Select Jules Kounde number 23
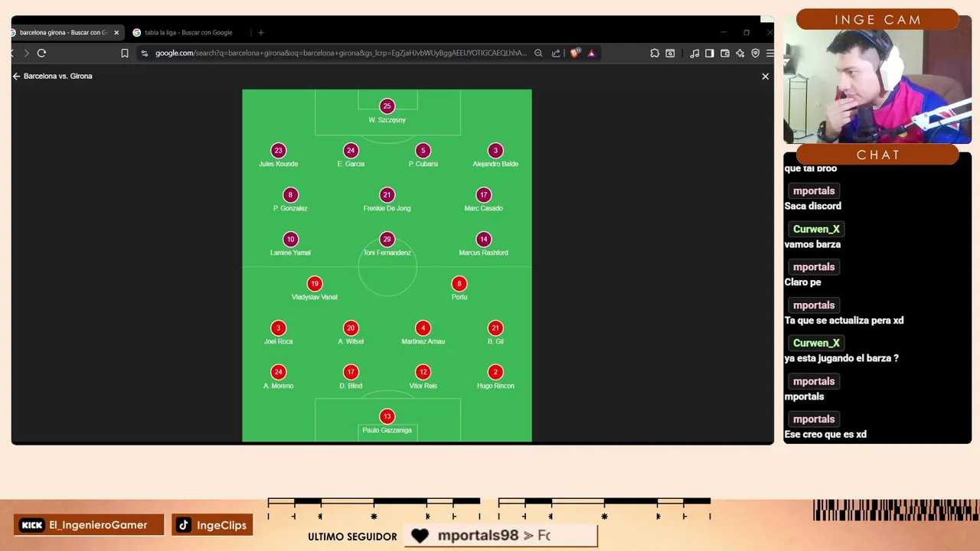The image size is (980, 551). [x=278, y=155]
